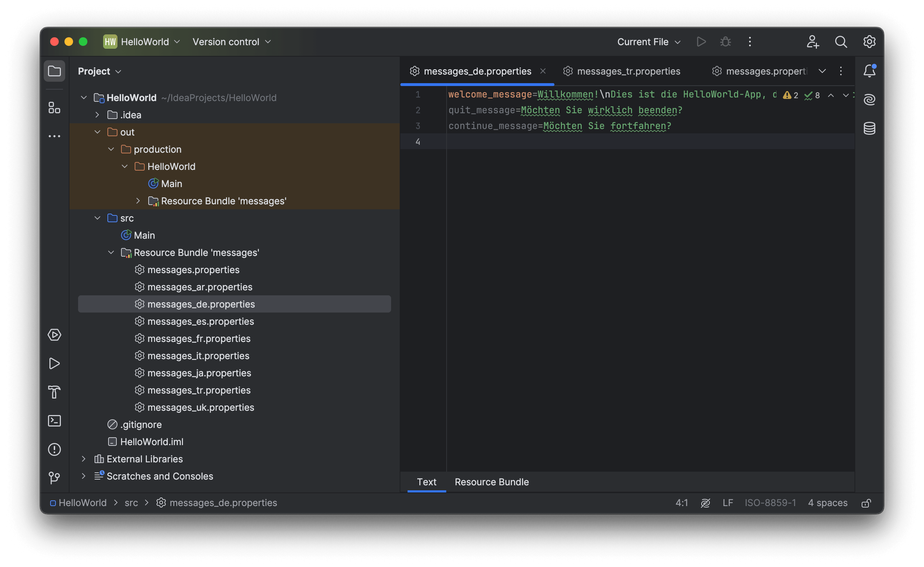Click the LF line separator widget
Image resolution: width=924 pixels, height=567 pixels.
(727, 503)
